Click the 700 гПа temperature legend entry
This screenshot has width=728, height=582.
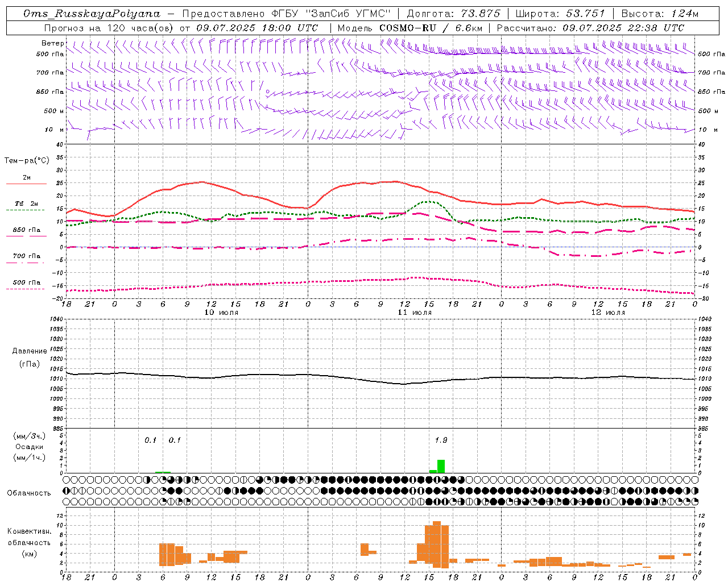pos(27,256)
